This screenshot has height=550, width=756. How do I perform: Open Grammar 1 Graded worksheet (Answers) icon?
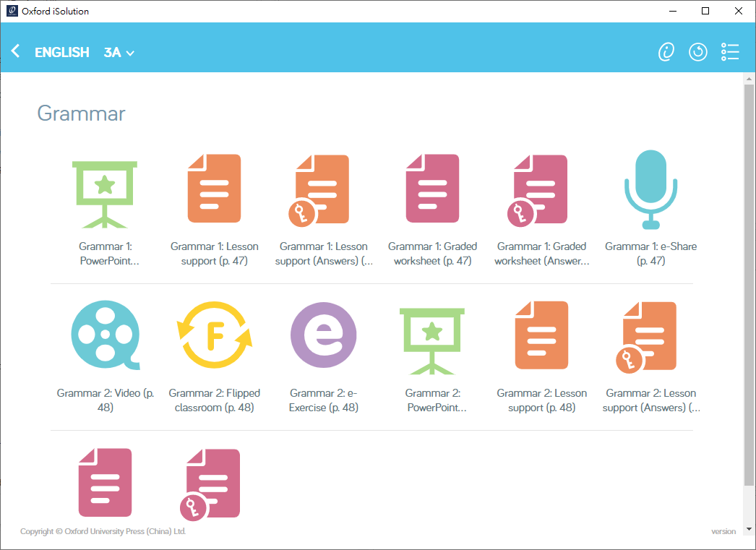[x=538, y=190]
